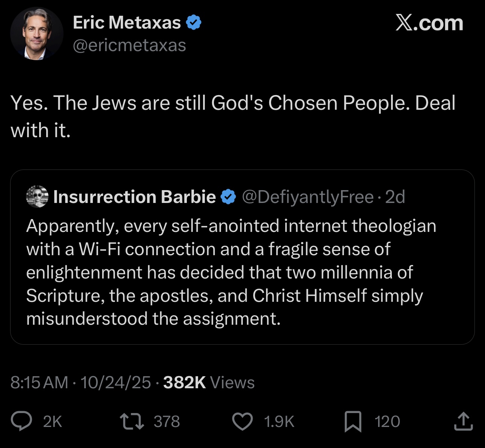Click the X.com logo
The height and width of the screenshot is (448, 485).
(x=429, y=23)
